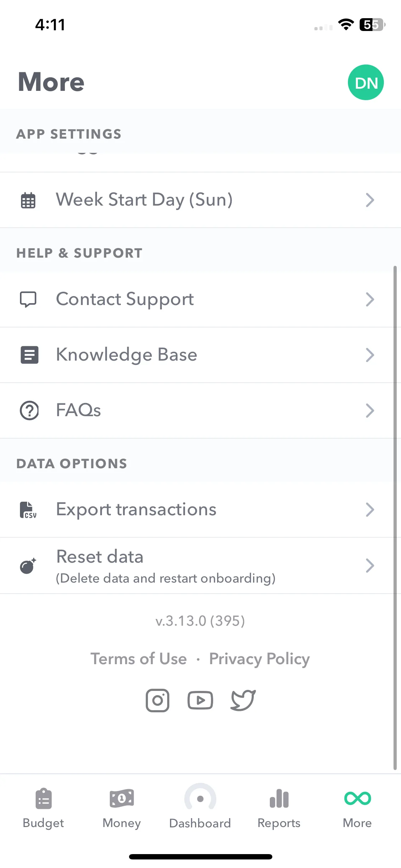Open the Reports tab
The image size is (401, 868).
[x=279, y=808]
